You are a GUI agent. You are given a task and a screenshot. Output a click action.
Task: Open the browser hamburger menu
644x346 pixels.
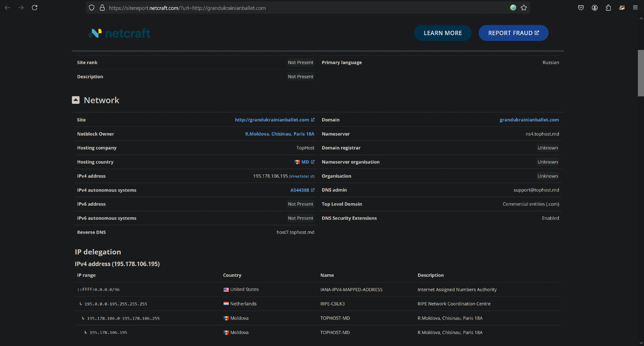635,8
